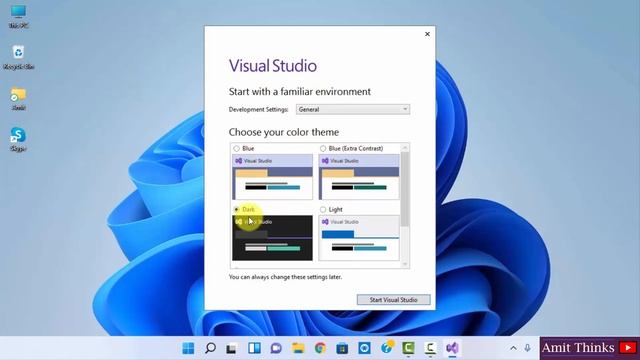Click the Blue (Extra Contrast) preview thumbnail
The width and height of the screenshot is (640, 360).
point(359,177)
